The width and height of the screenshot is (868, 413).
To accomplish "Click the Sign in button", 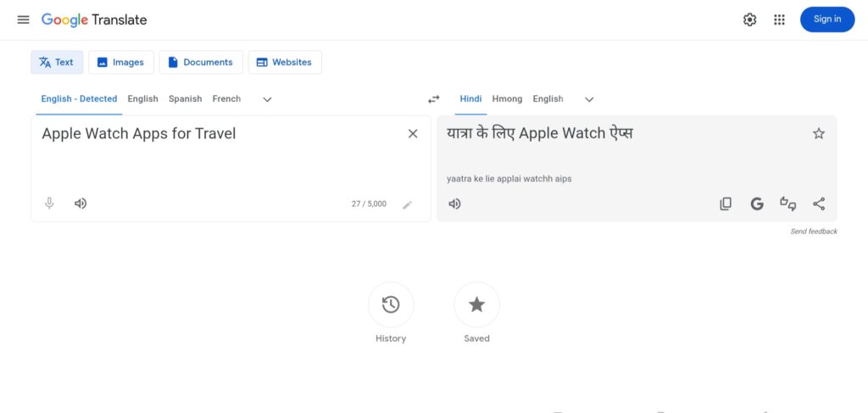I will (x=827, y=20).
